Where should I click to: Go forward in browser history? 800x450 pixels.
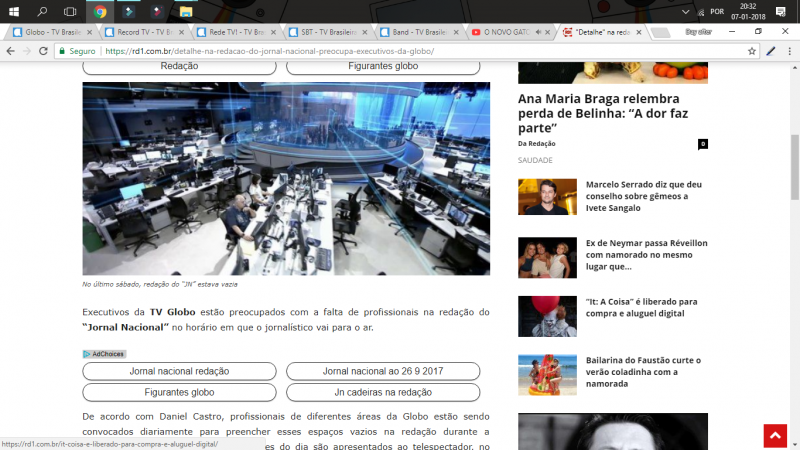click(27, 51)
